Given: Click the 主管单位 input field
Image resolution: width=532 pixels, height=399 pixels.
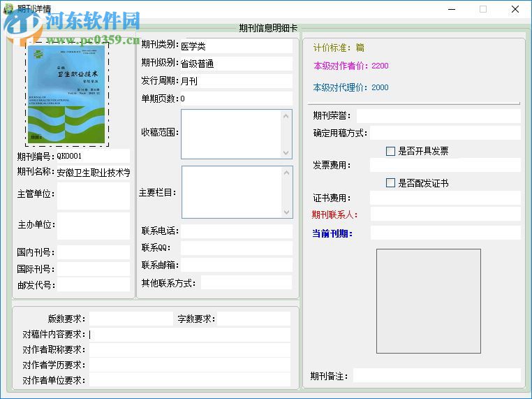Looking at the screenshot, I should point(94,196).
